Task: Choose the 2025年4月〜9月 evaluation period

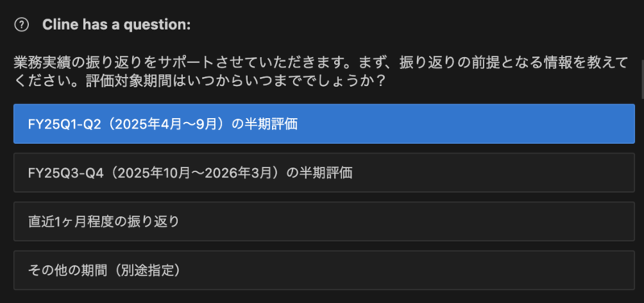Action: click(324, 124)
